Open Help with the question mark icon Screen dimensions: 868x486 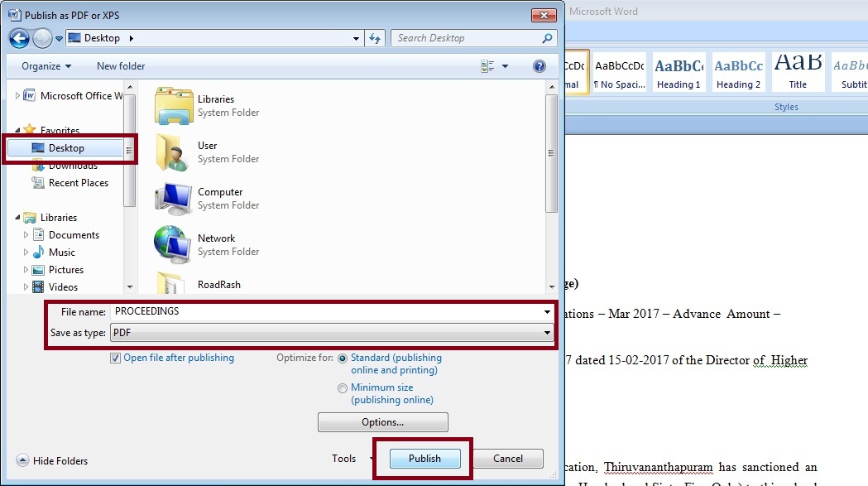(540, 66)
